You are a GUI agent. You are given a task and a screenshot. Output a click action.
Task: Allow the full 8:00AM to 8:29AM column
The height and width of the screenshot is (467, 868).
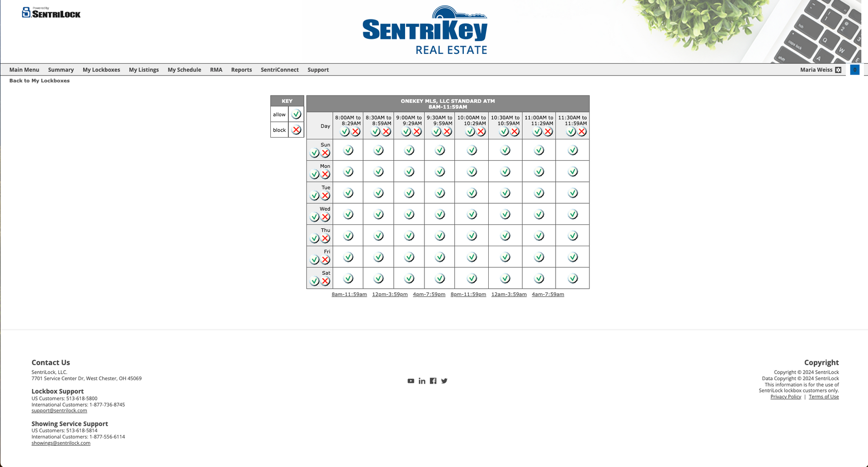pyautogui.click(x=345, y=132)
